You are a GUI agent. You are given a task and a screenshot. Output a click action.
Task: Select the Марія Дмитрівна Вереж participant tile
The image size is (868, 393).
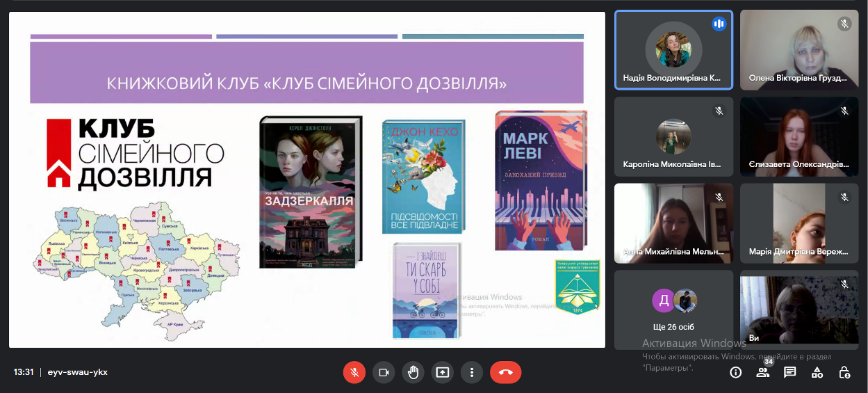(x=799, y=223)
